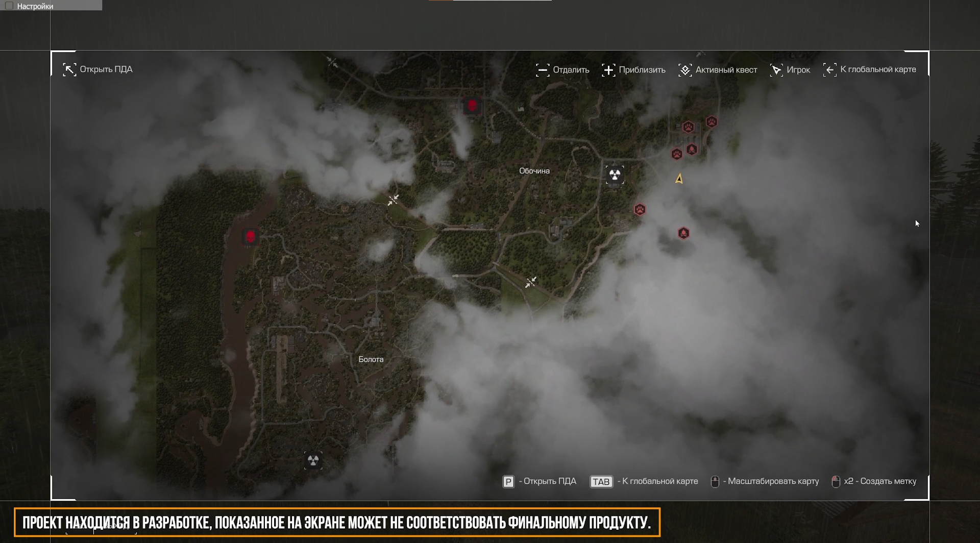Image resolution: width=980 pixels, height=543 pixels.
Task: Click the bottom '- Открыть ПДА' hint text
Action: pos(547,481)
